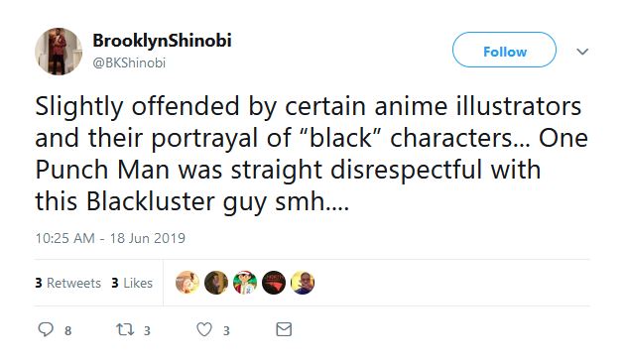Like the tweet with heart icon
This screenshot has height=364, width=624.
[204, 329]
